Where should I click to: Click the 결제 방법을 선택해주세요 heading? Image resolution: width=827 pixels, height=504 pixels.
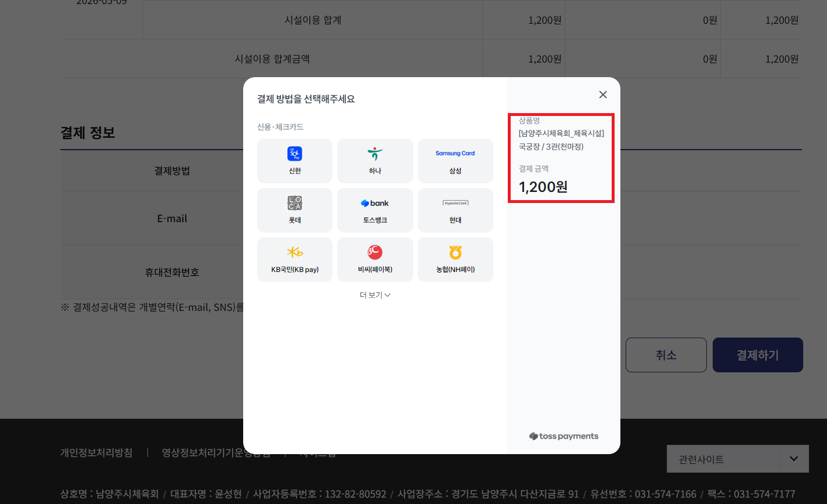[306, 99]
